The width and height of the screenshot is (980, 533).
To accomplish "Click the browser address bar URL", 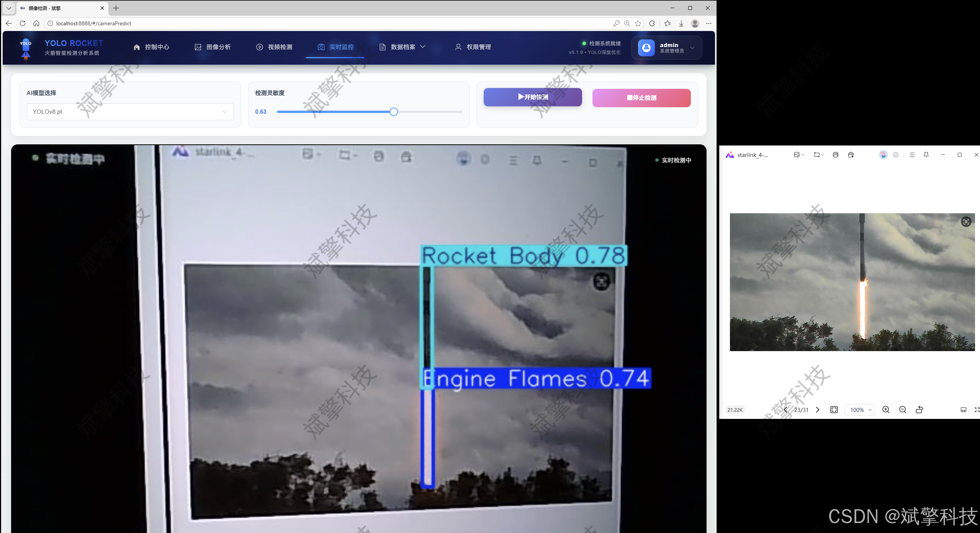I will click(94, 23).
